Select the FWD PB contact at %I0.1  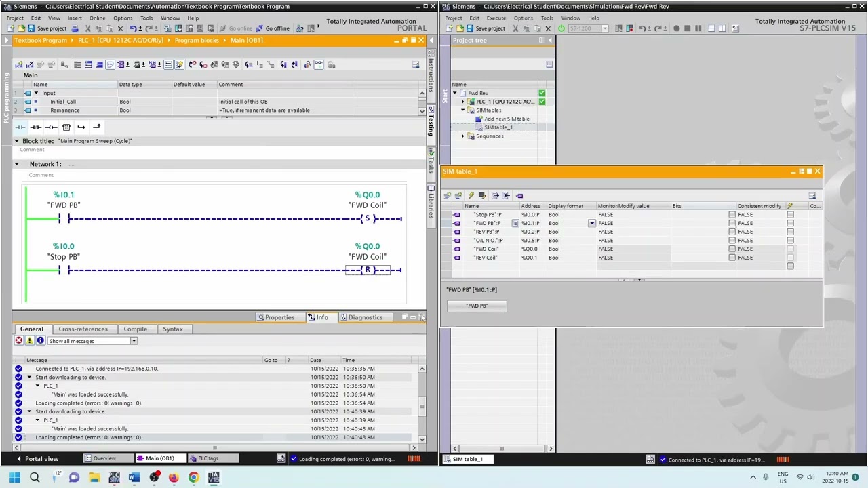[64, 218]
